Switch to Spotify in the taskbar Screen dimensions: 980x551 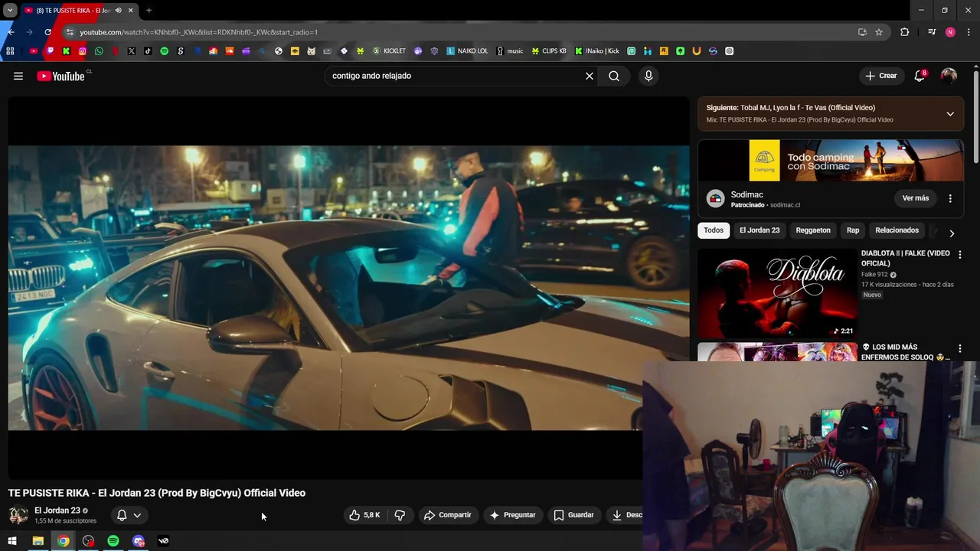click(x=113, y=541)
